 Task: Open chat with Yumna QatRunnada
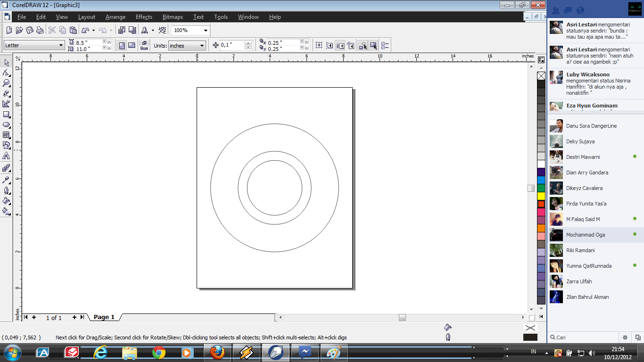pos(595,266)
